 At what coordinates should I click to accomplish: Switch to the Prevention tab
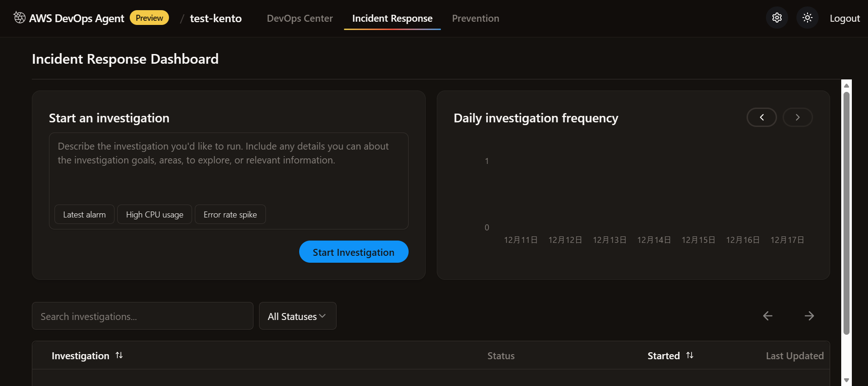pos(475,18)
